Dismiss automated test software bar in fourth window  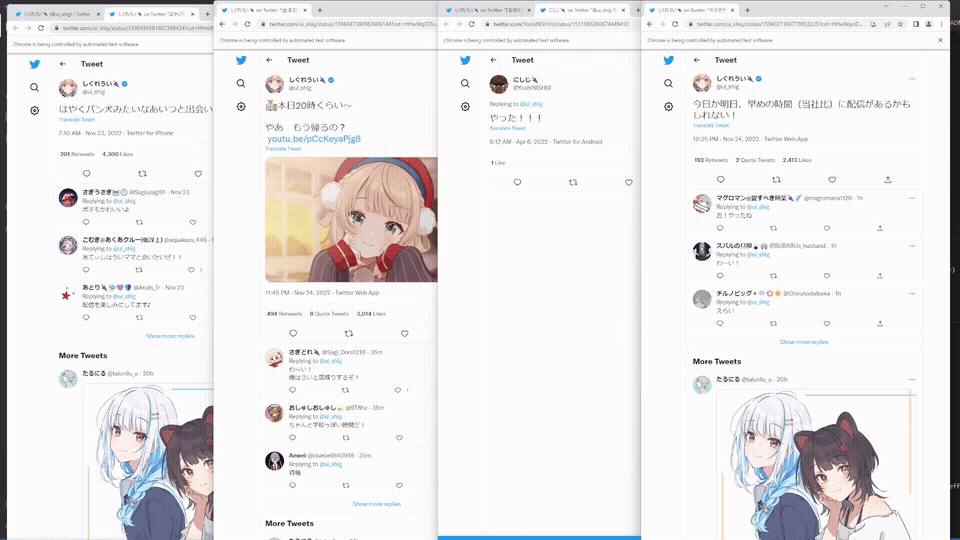click(941, 40)
